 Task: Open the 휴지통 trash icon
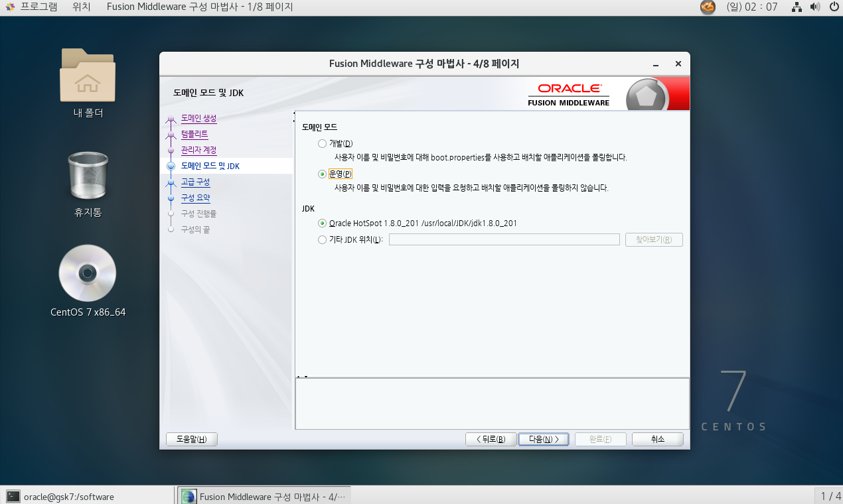click(88, 176)
